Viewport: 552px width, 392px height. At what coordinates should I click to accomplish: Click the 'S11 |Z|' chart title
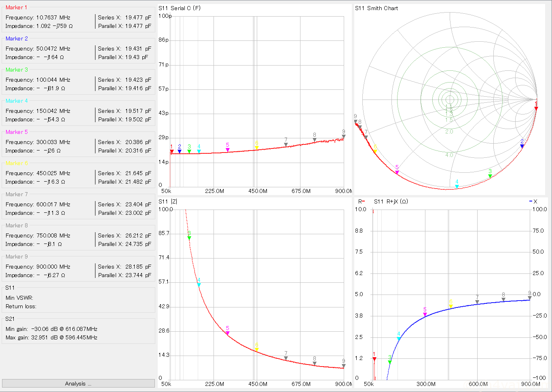click(168, 201)
